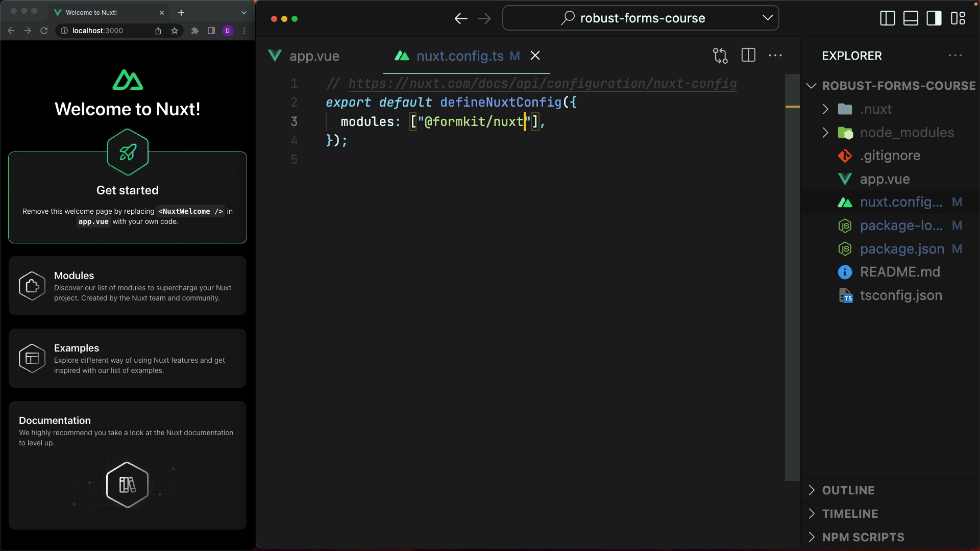
Task: Open a new browser tab
Action: tap(181, 13)
